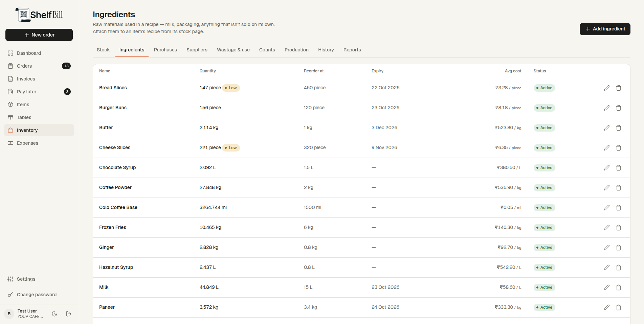Toggle dark mode moon icon
Viewport: 644px width, 324px height.
point(54,314)
